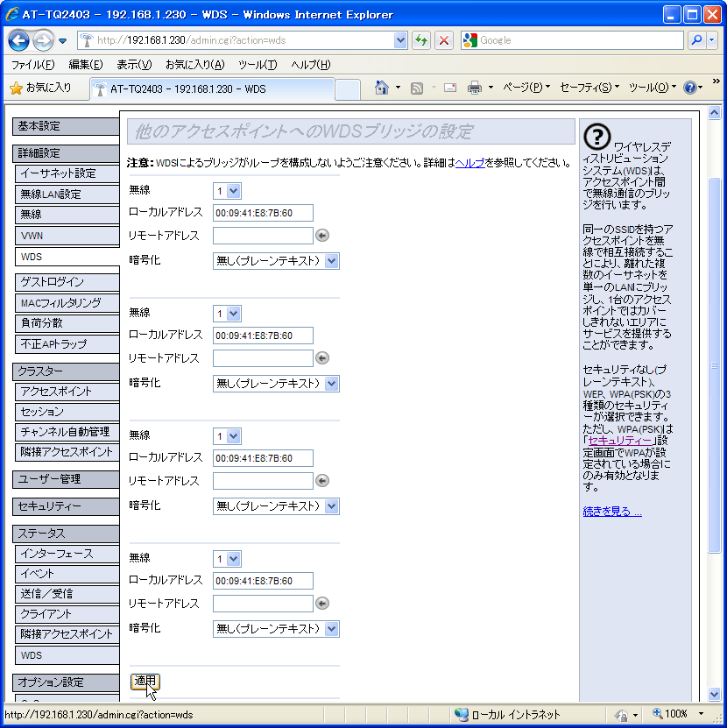Screen dimensions: 727x728
Task: Click the page vertical scrollbar thumb
Action: tap(714, 365)
